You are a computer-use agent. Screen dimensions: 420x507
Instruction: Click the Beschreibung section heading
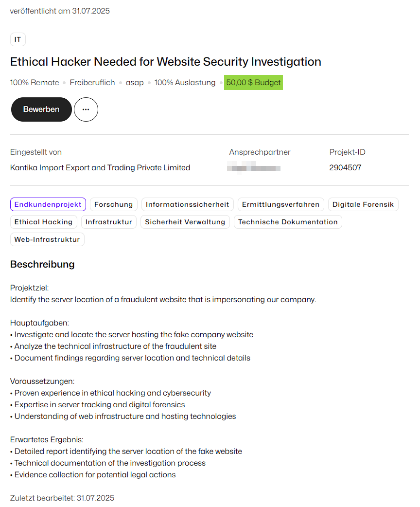(x=42, y=264)
